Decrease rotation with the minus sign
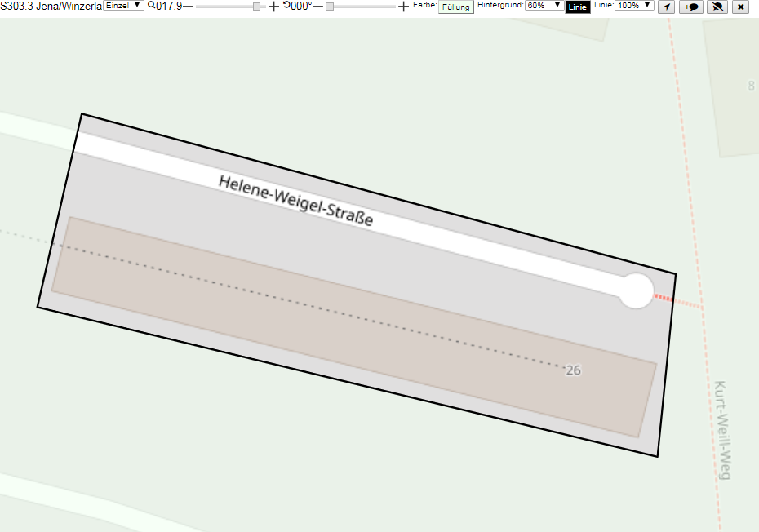 point(317,7)
